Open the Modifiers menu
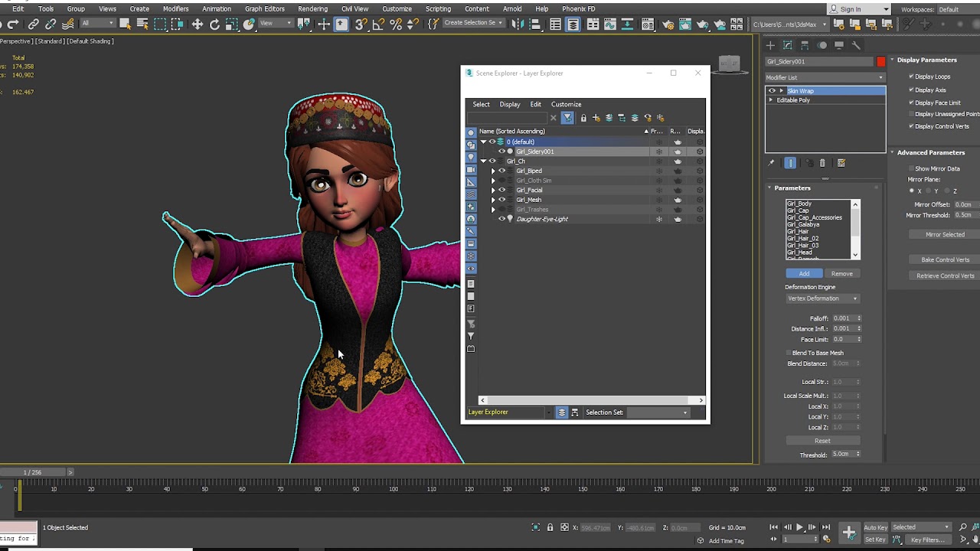 click(175, 8)
